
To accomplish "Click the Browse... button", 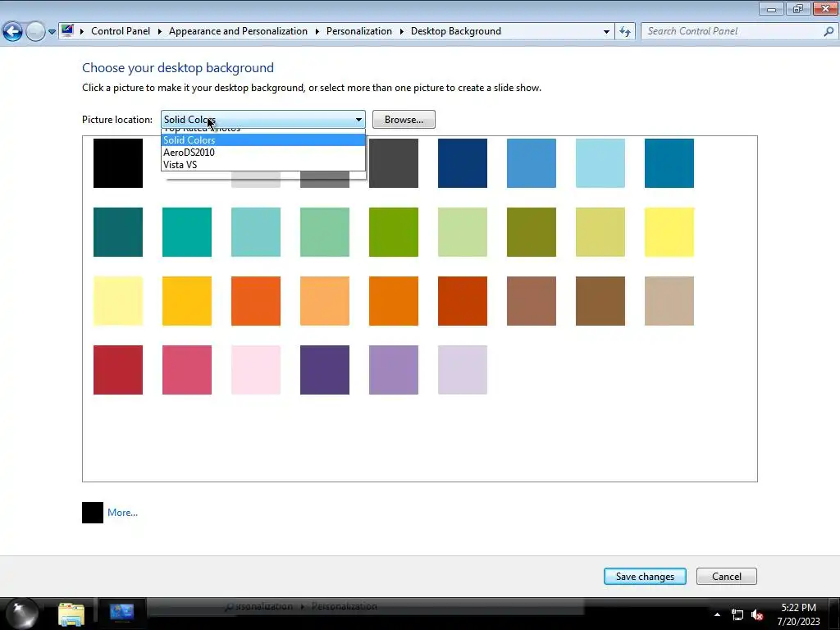I will pyautogui.click(x=404, y=120).
